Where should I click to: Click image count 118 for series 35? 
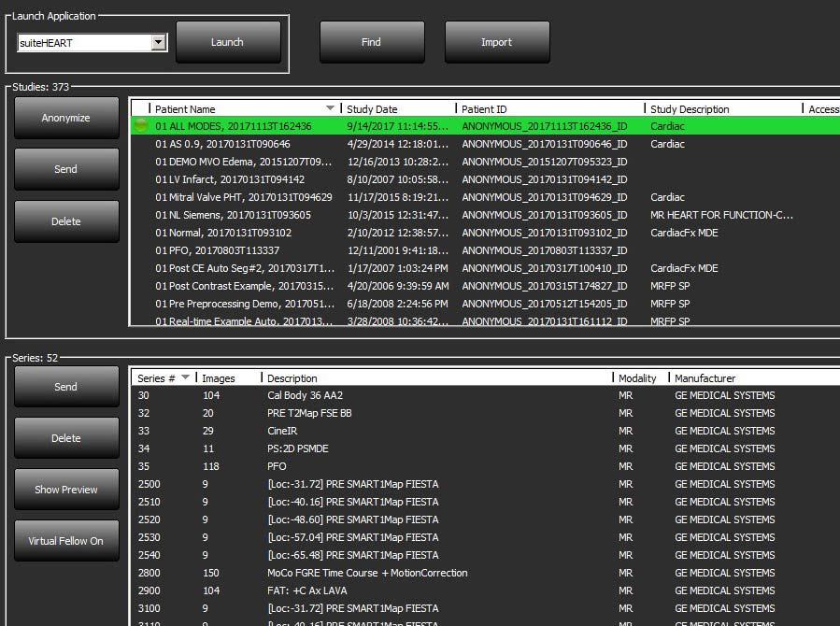(x=211, y=466)
